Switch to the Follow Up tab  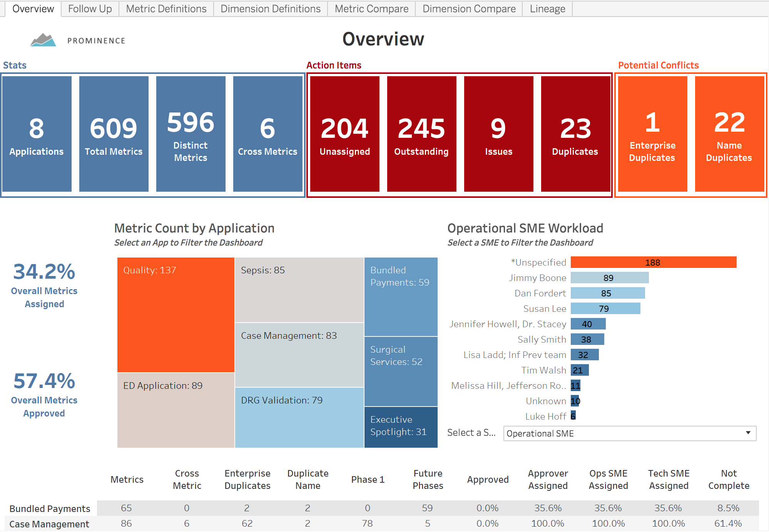(90, 9)
